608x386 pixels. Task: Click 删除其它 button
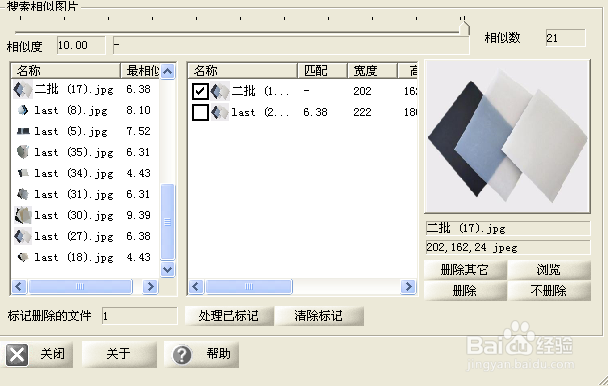(465, 270)
